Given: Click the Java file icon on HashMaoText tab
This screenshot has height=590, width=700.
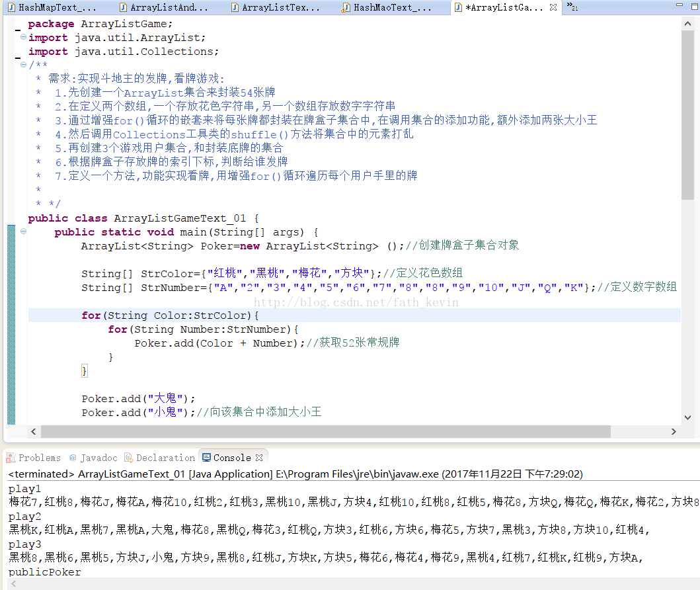Looking at the screenshot, I should (x=346, y=7).
